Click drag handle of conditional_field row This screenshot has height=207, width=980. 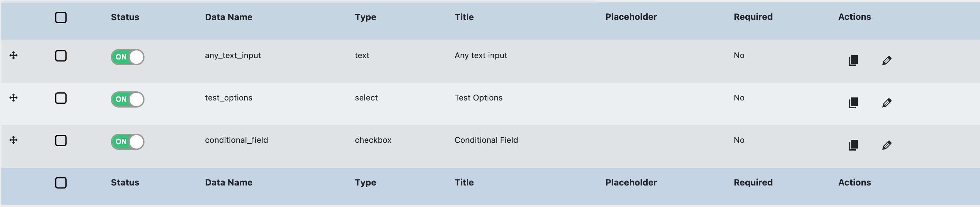[14, 140]
